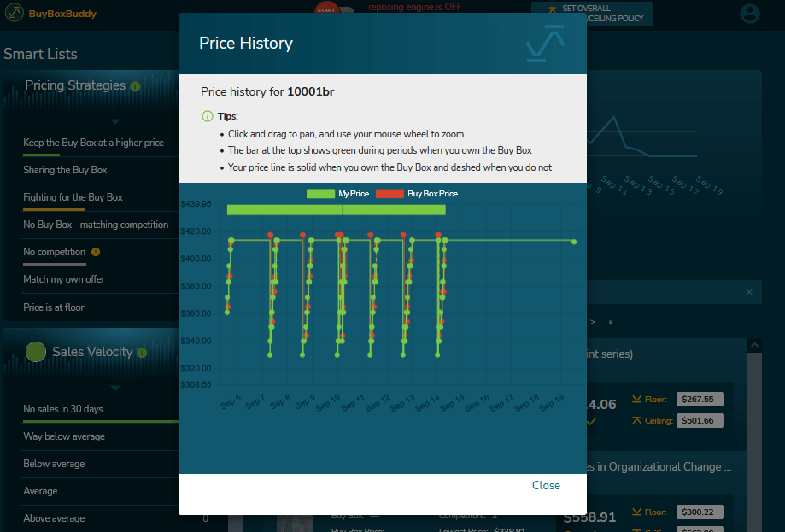Image resolution: width=785 pixels, height=532 pixels.
Task: Click the scrollbar up arrow in the listings panel
Action: (x=754, y=345)
